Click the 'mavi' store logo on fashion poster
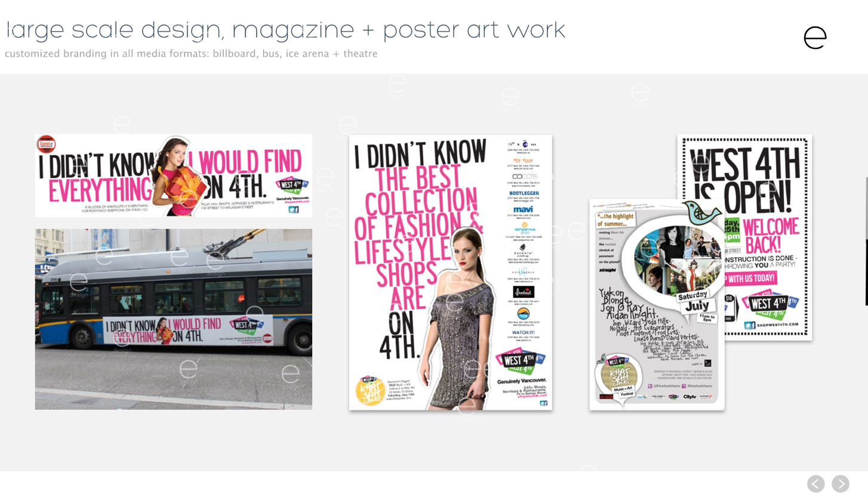868x497 pixels. point(523,210)
